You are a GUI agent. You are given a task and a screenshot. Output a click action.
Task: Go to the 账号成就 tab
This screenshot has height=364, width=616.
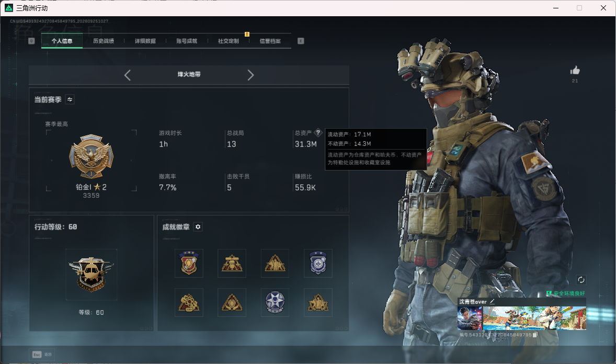coord(187,41)
